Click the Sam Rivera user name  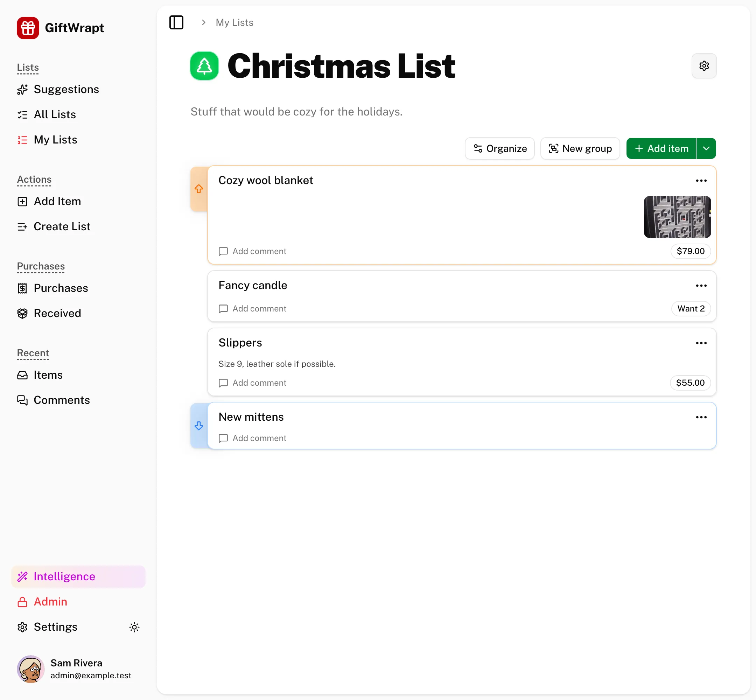pos(76,663)
